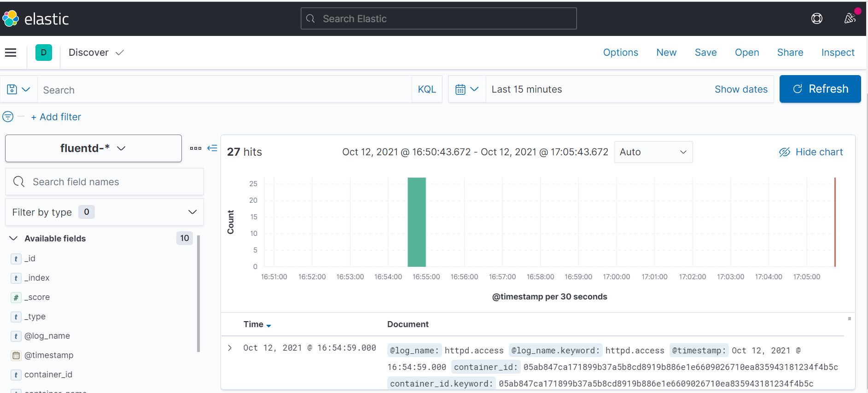Click Open in the top menu
868x393 pixels.
[747, 53]
